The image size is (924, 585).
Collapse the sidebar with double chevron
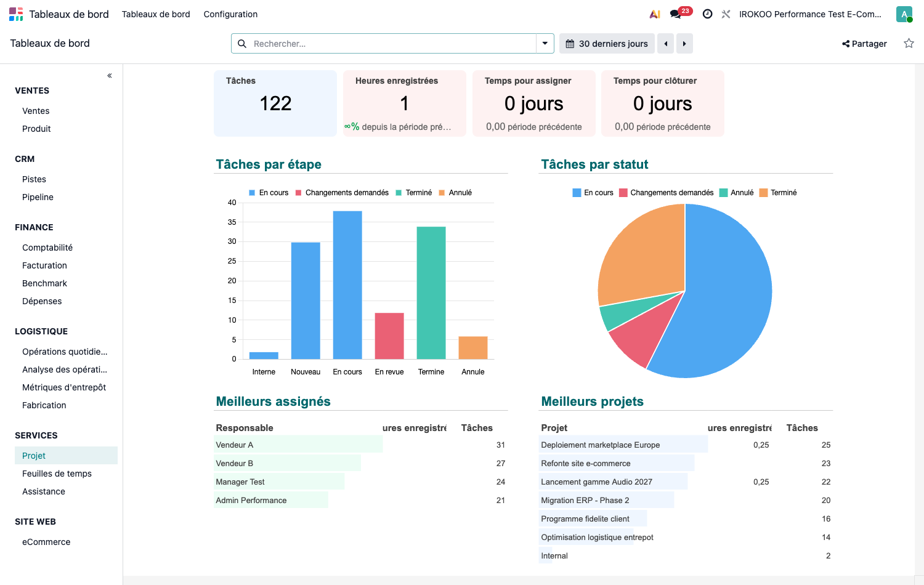(110, 76)
